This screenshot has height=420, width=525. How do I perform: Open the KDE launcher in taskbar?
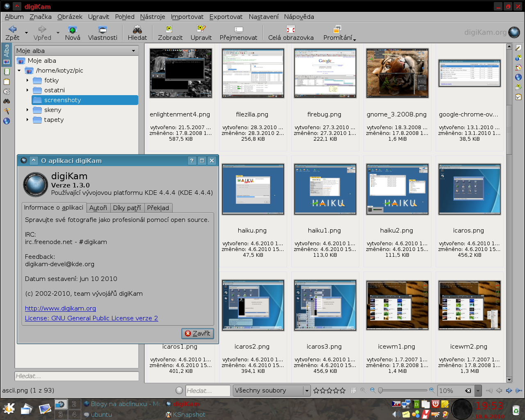tap(9, 409)
